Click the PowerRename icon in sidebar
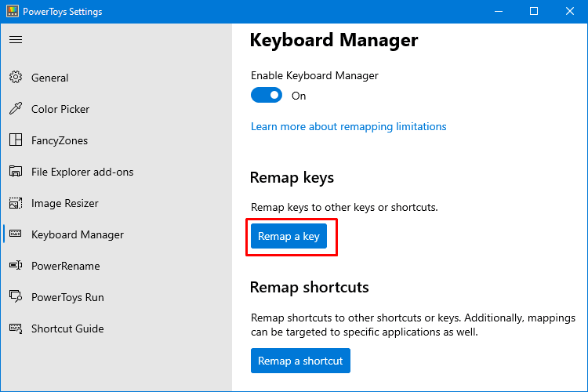 coord(16,266)
